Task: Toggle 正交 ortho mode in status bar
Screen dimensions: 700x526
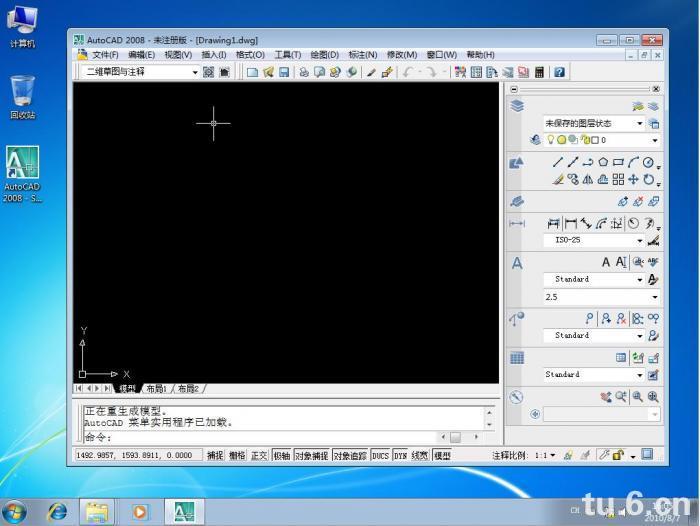Action: pos(259,456)
